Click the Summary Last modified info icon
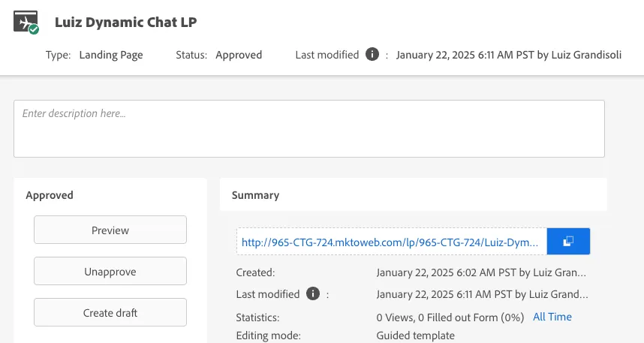 coord(312,293)
